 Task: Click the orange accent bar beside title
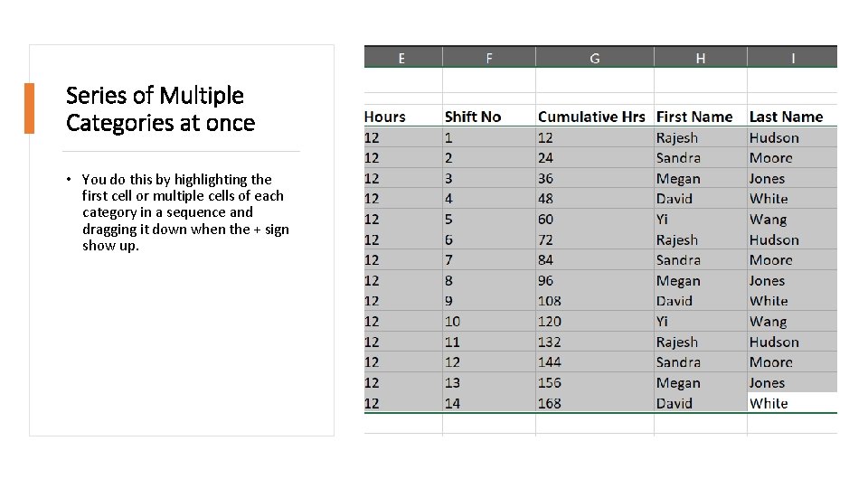29,108
